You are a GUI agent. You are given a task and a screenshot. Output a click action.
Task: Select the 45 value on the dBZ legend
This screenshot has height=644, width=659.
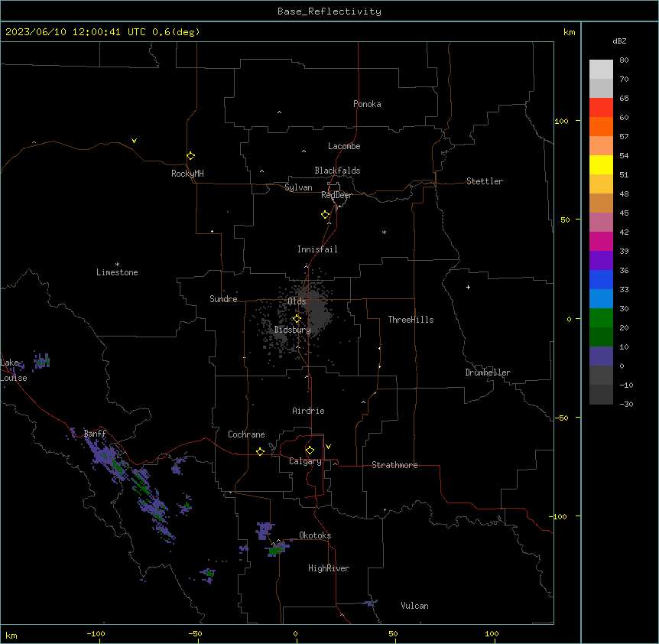coord(624,213)
